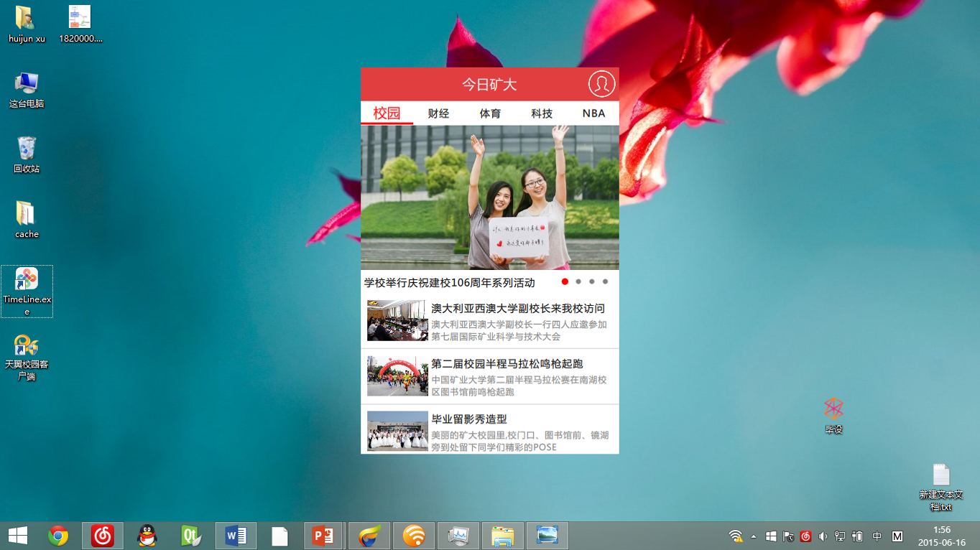
Task: Switch to the 财经 tab
Action: 438,113
